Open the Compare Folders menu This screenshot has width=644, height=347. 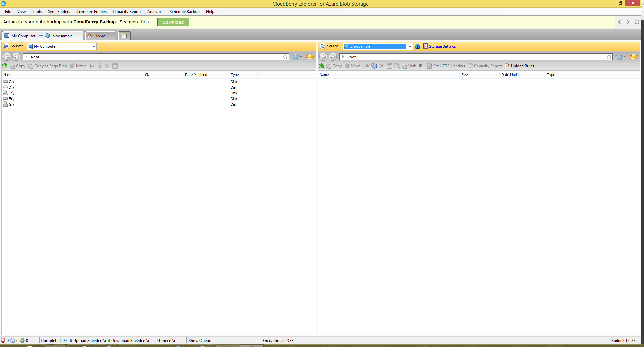92,12
